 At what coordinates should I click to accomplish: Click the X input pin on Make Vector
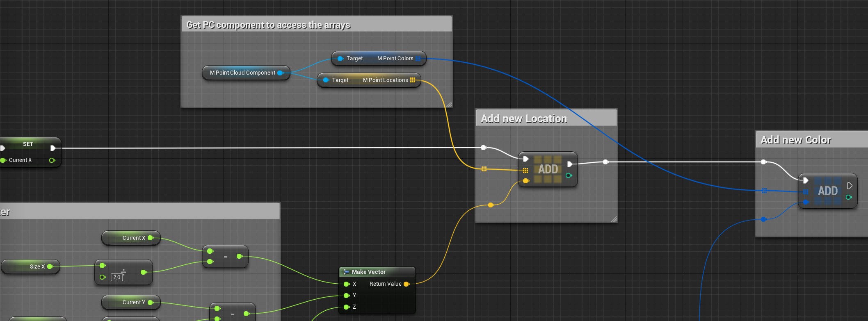347,284
